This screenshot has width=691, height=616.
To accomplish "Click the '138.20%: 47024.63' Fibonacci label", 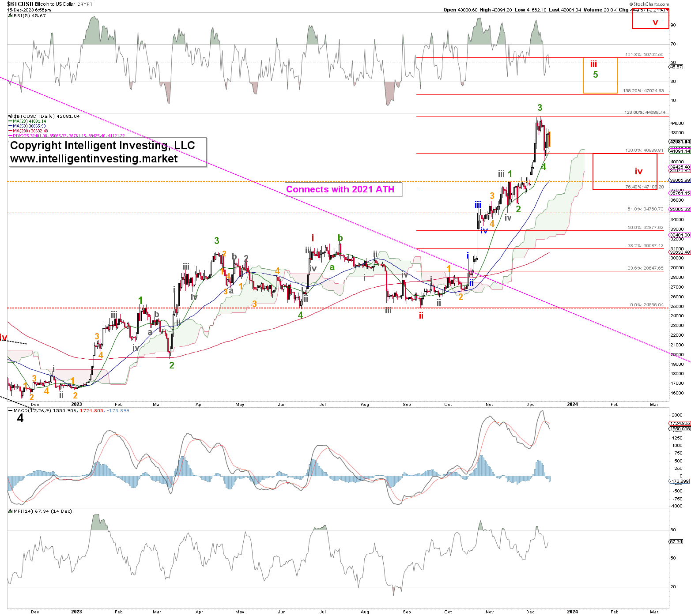I will (643, 91).
